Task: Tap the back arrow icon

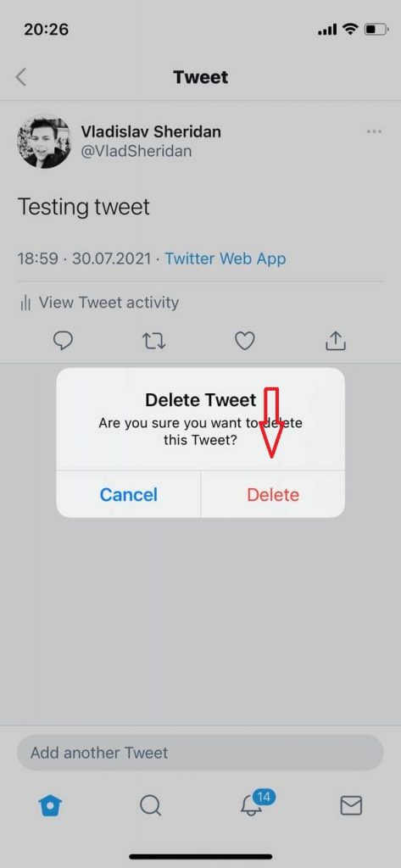Action: point(21,77)
